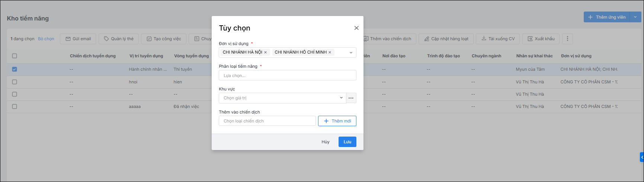Click Trình độ đào tạo column header
This screenshot has width=644, height=182.
[443, 56]
